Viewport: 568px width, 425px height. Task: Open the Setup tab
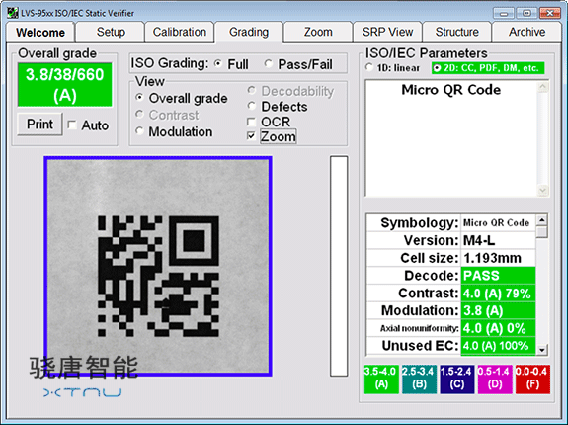pos(110,32)
